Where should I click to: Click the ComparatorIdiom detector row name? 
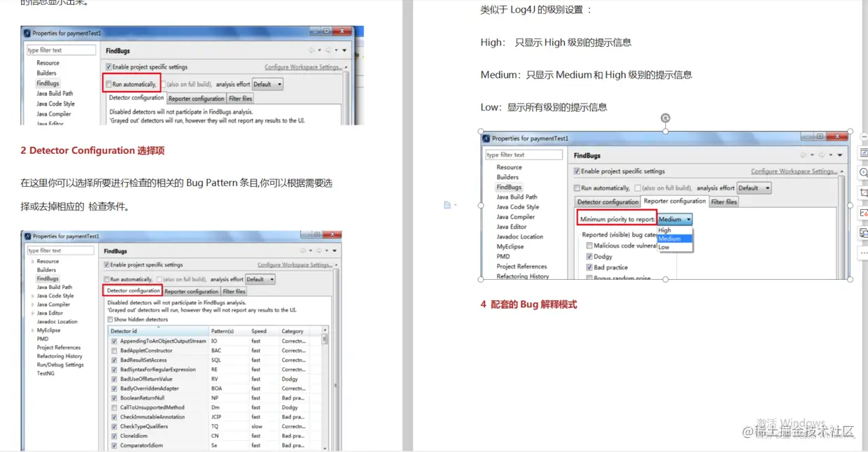click(141, 445)
